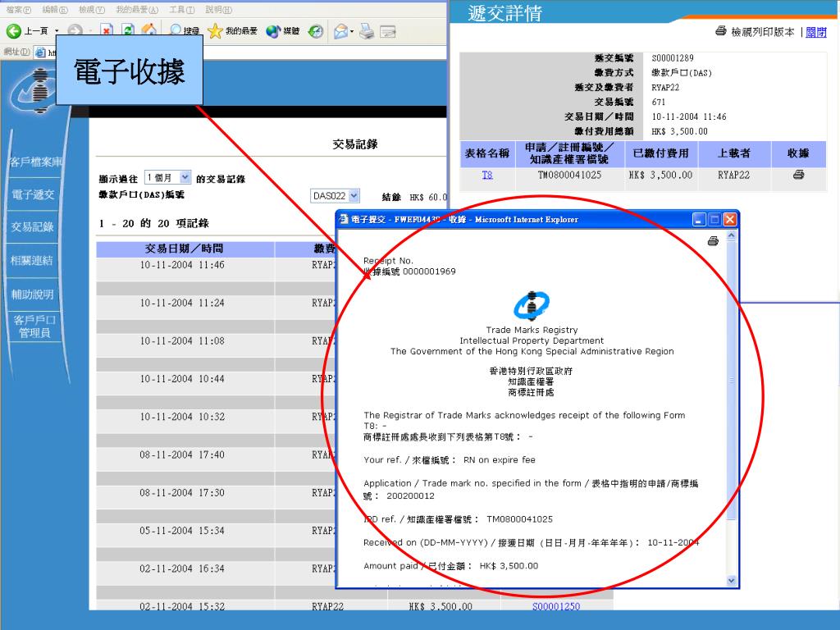Click the 交易日期/時間 column header
This screenshot has width=840, height=630.
[x=184, y=249]
